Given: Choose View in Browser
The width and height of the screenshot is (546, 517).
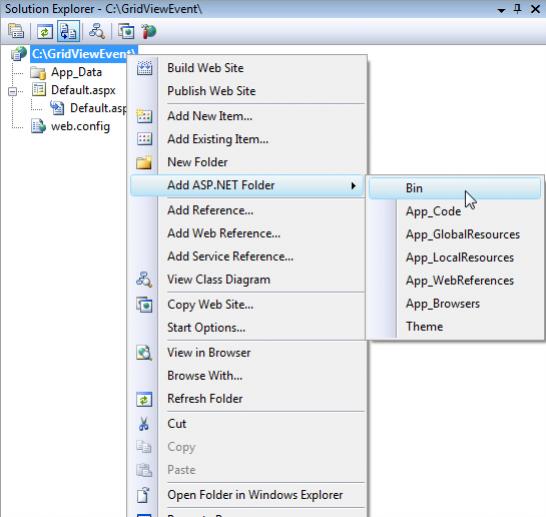Looking at the screenshot, I should click(209, 353).
